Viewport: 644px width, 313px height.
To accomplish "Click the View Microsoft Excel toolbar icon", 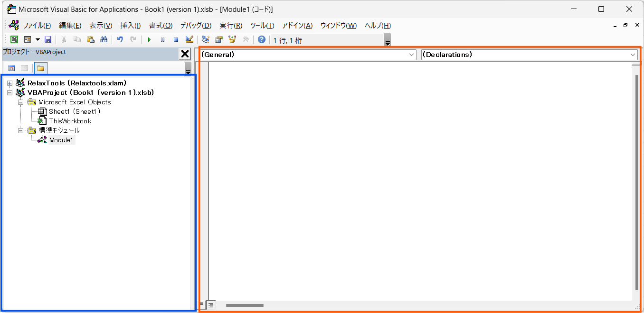I will pos(14,40).
